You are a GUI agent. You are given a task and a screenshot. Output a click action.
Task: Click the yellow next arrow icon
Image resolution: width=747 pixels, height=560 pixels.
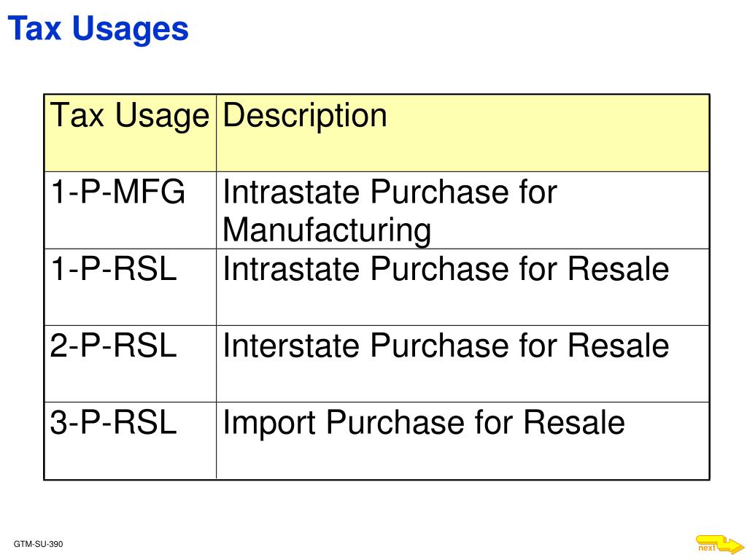pyautogui.click(x=719, y=545)
